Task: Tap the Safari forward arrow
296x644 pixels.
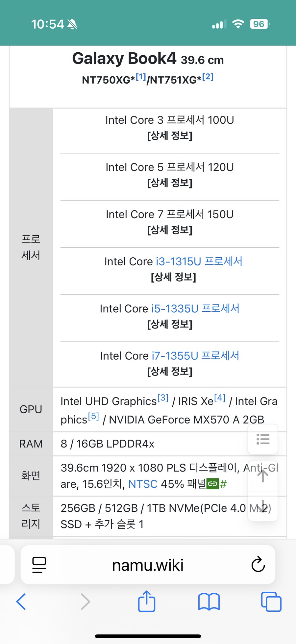Action: [x=85, y=602]
